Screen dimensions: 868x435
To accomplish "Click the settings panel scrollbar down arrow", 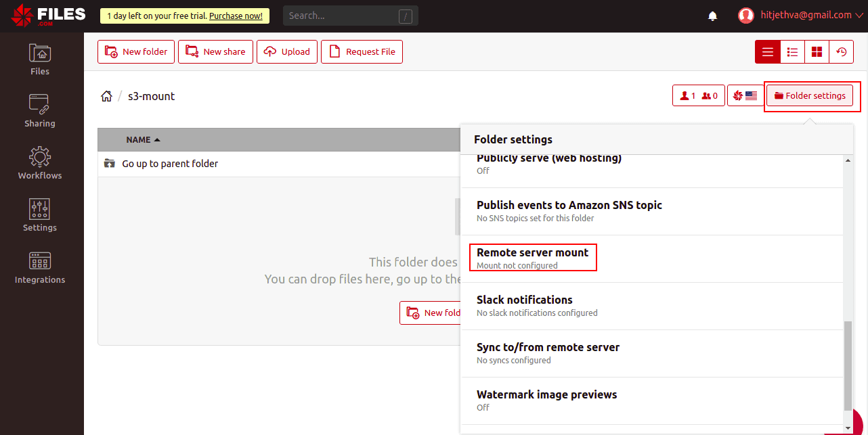I will click(848, 428).
